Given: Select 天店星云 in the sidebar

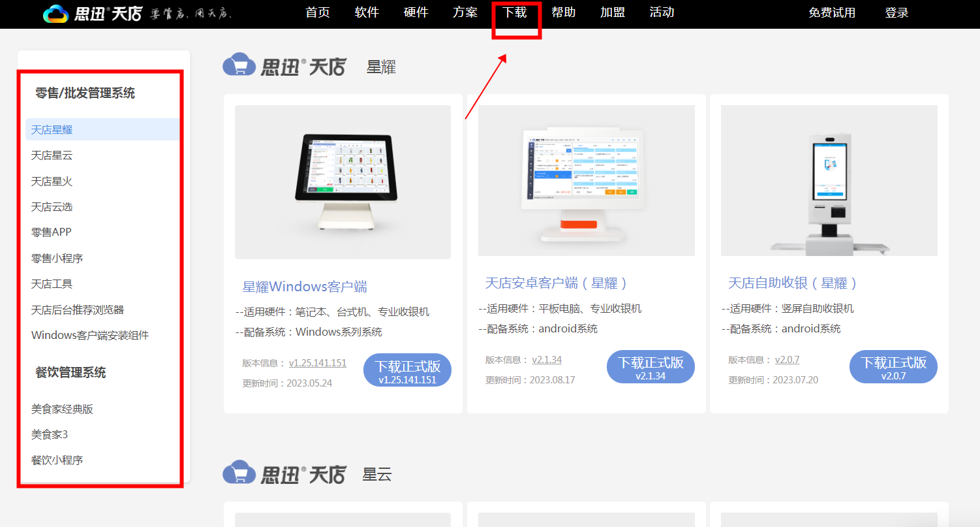Looking at the screenshot, I should click(51, 155).
